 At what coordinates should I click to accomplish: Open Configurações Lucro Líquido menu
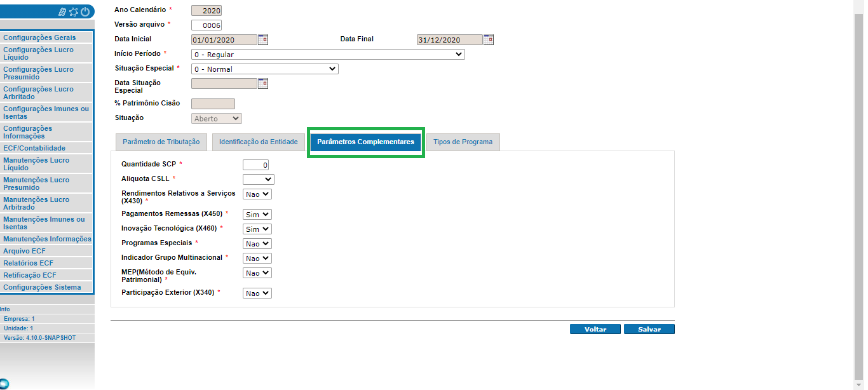coord(47,53)
